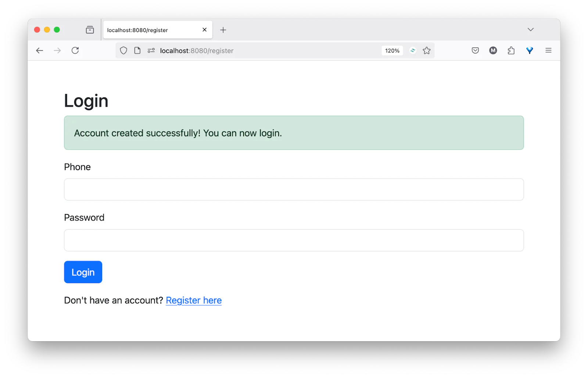
Task: Click the blue balloon extension icon
Action: pyautogui.click(x=530, y=50)
